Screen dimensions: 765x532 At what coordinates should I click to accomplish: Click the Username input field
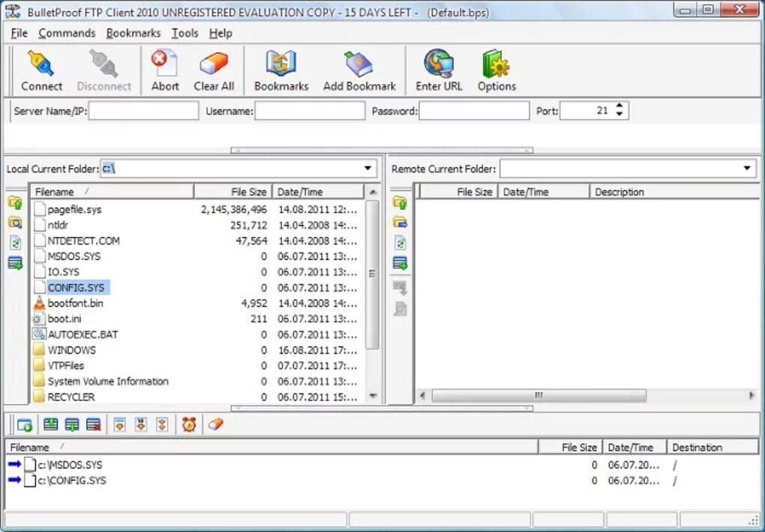[x=310, y=111]
